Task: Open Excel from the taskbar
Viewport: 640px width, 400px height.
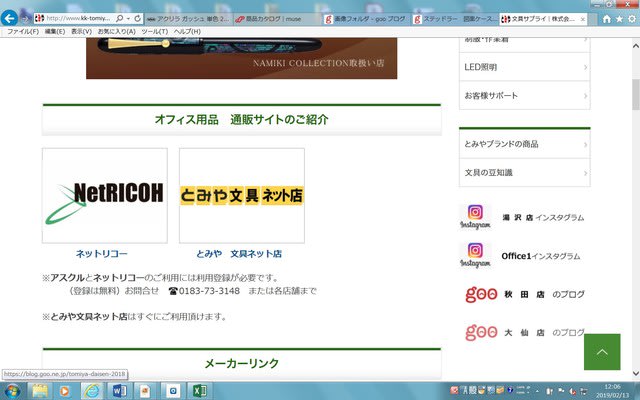Action: 199,391
